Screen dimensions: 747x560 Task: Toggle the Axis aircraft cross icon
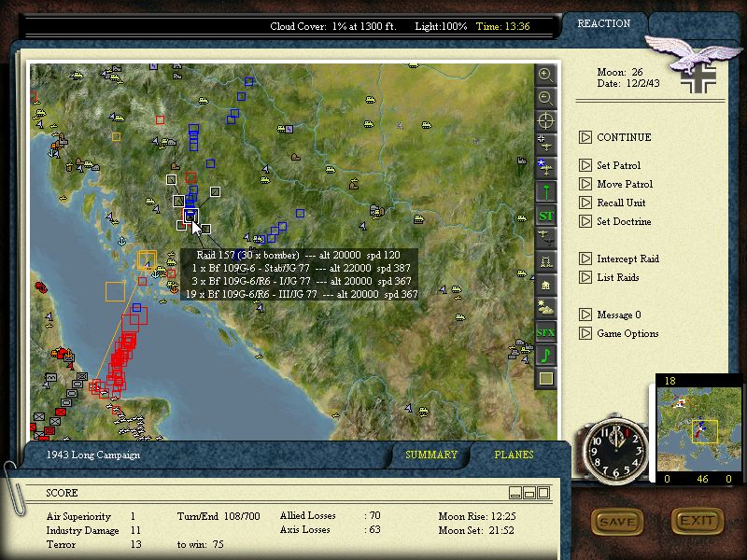[x=545, y=145]
